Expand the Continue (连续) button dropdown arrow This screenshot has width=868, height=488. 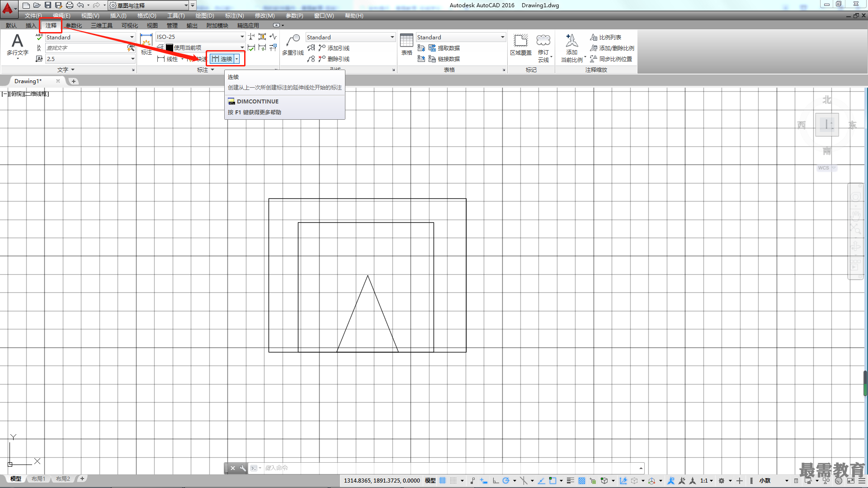pyautogui.click(x=236, y=59)
